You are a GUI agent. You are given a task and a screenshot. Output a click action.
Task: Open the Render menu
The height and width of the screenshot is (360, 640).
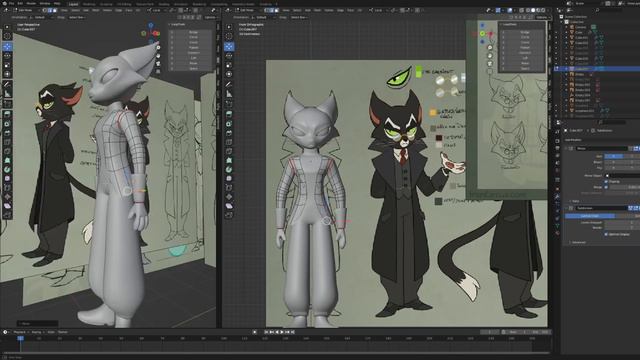click(31, 3)
